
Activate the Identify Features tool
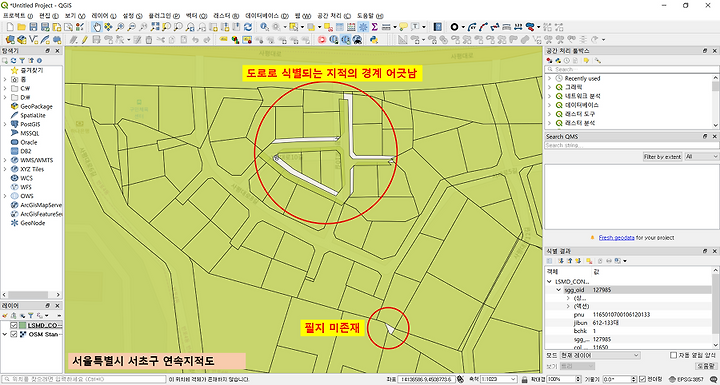click(x=264, y=27)
